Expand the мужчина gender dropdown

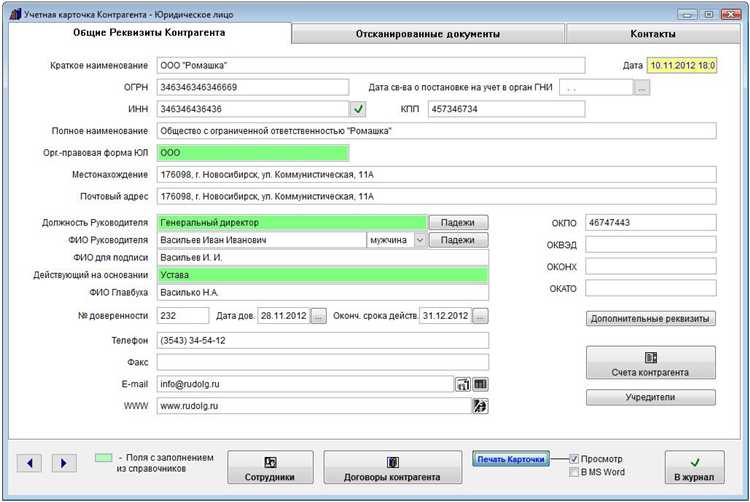[x=419, y=240]
